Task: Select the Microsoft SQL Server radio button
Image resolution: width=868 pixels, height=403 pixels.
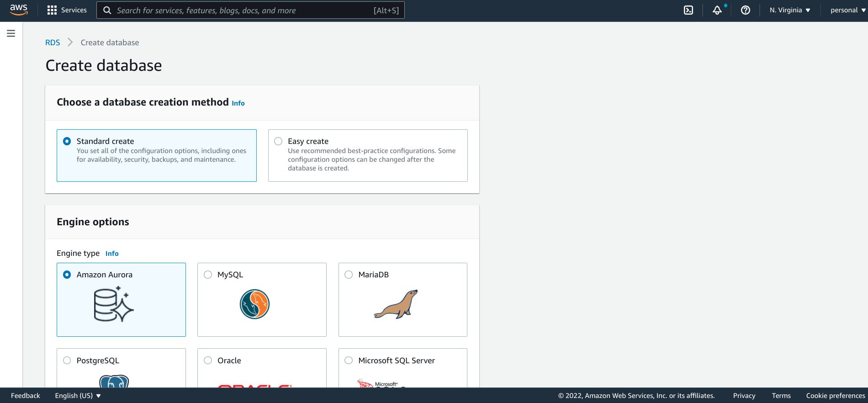Action: tap(349, 361)
